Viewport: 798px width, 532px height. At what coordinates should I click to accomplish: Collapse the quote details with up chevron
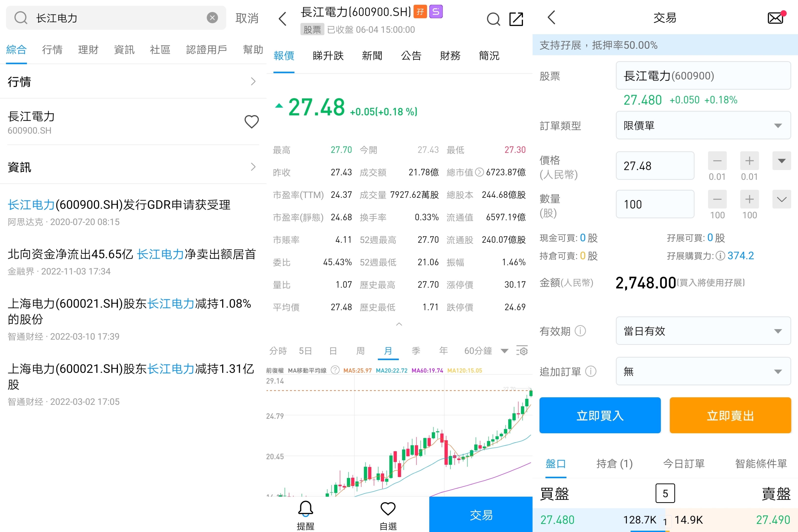tap(399, 324)
